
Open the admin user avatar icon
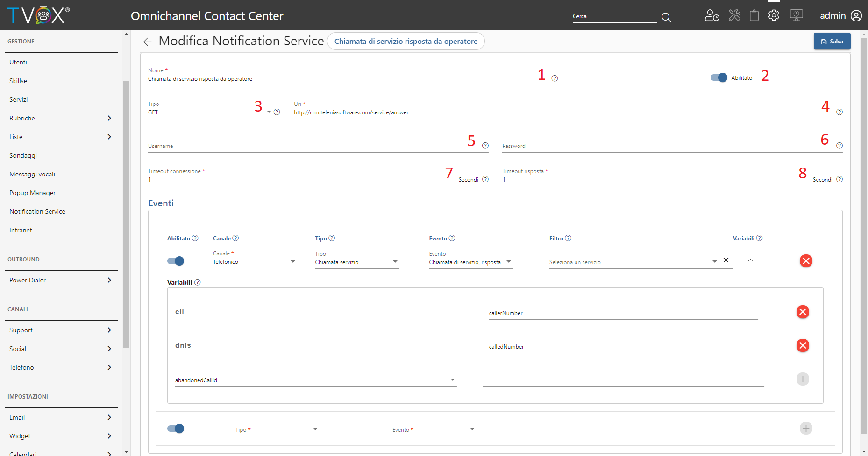[x=856, y=16]
